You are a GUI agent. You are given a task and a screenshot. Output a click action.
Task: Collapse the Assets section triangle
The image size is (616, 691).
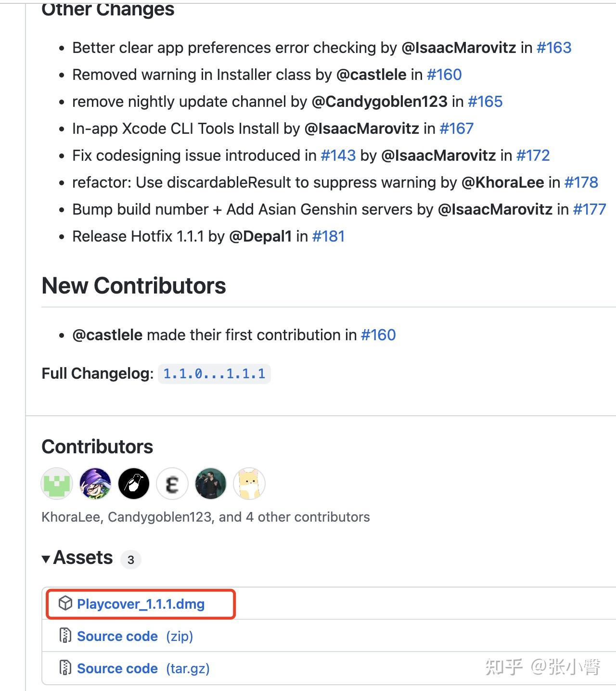(x=46, y=559)
